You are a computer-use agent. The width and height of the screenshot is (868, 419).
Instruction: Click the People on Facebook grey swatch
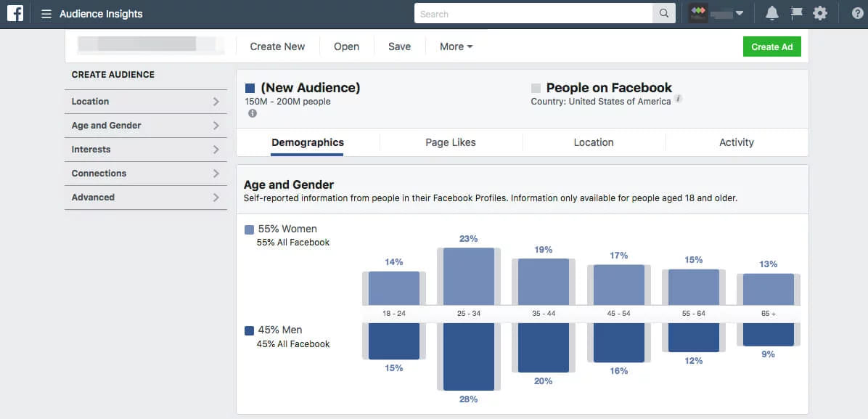point(536,88)
